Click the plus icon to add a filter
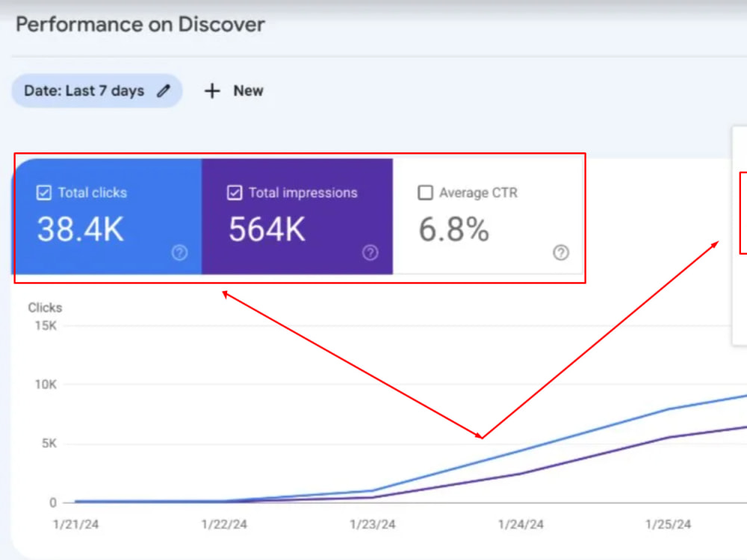 212,90
